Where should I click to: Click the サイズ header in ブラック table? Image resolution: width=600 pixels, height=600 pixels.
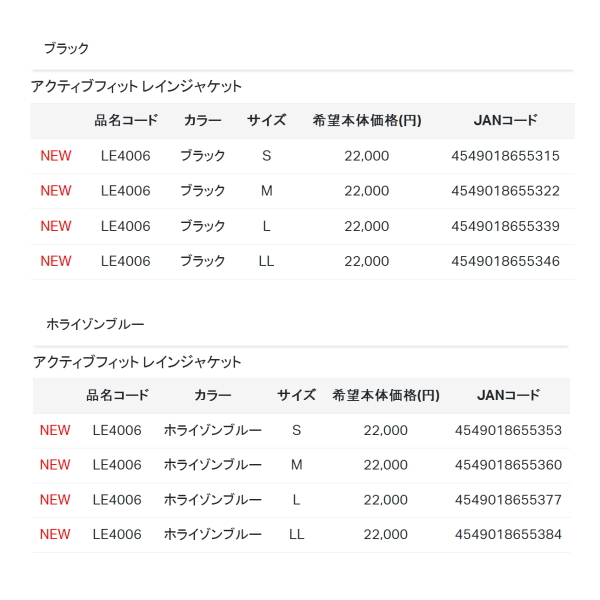[266, 121]
